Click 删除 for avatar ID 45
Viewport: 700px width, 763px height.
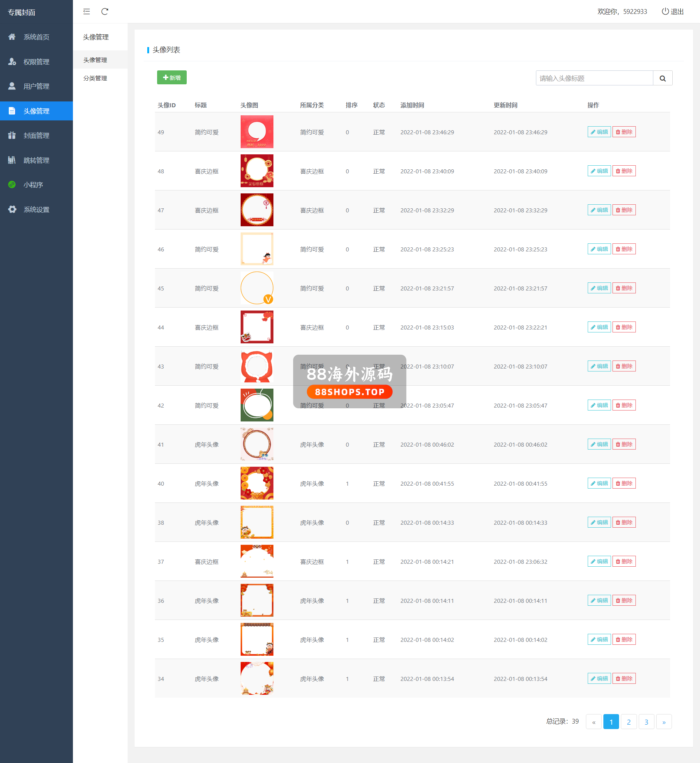[623, 288]
